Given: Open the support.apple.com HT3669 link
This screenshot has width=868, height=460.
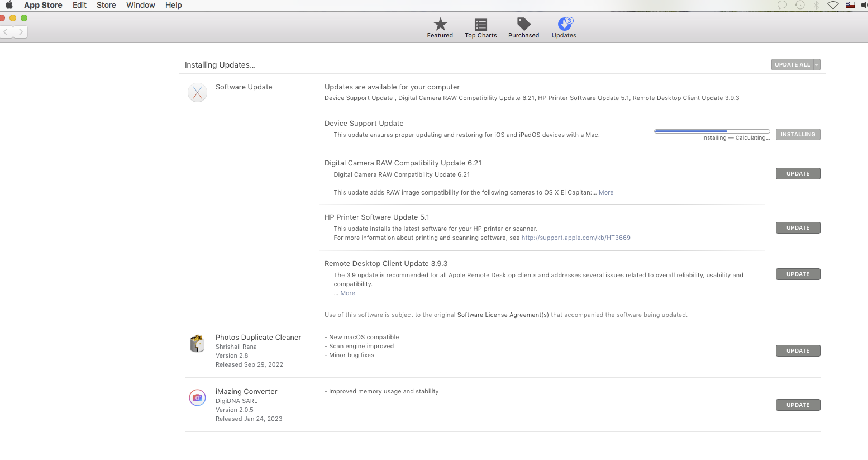Looking at the screenshot, I should click(576, 238).
